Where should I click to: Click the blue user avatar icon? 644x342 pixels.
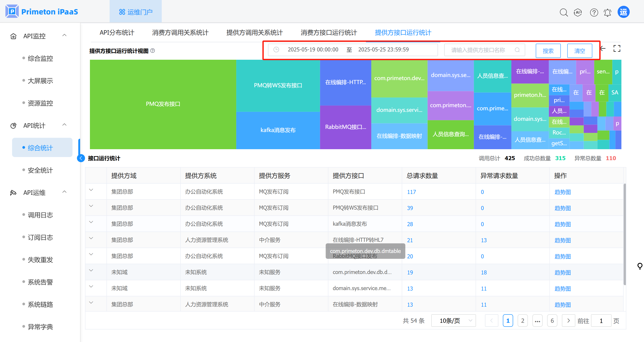click(x=623, y=12)
